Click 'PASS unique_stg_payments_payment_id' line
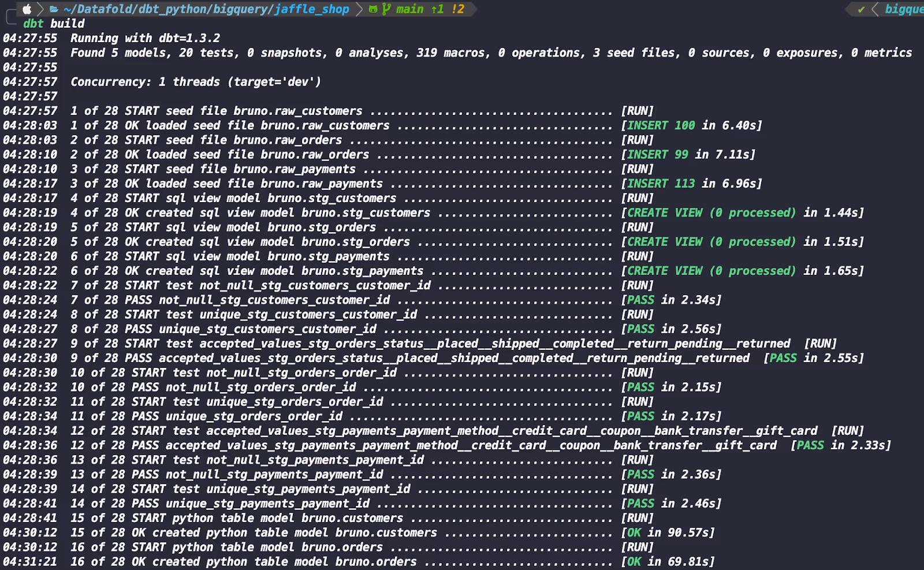 click(x=251, y=503)
